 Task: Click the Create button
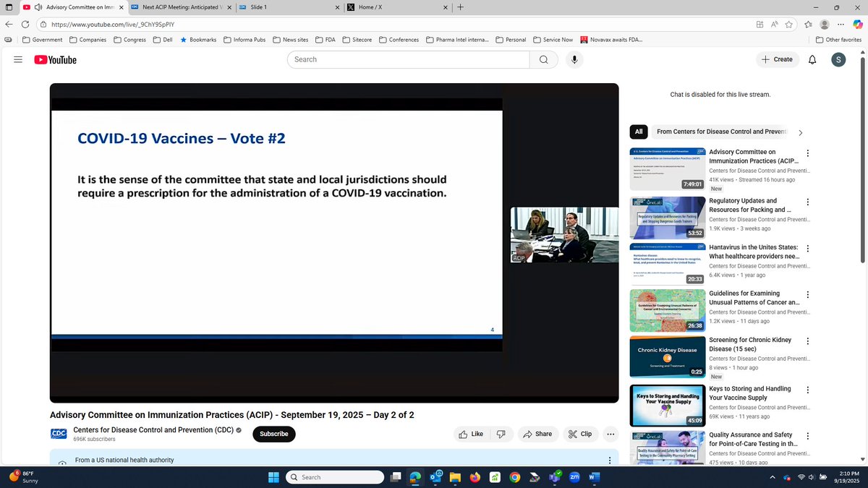tap(778, 59)
